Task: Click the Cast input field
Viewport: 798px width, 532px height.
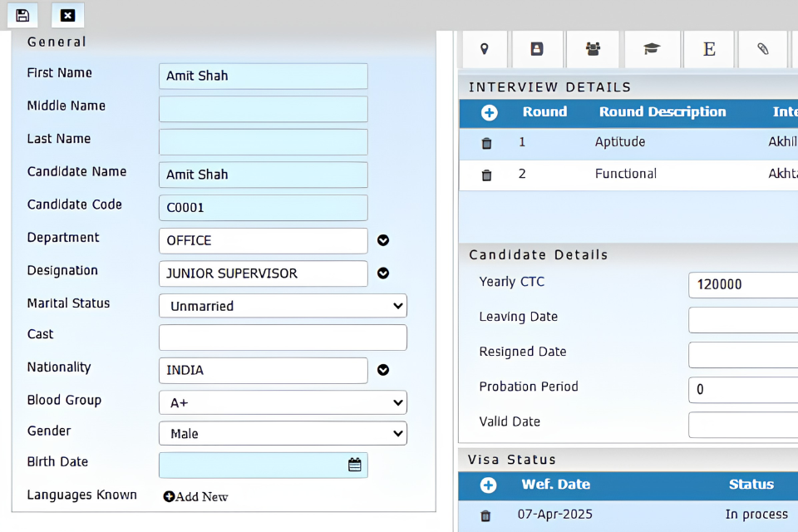Action: (283, 337)
